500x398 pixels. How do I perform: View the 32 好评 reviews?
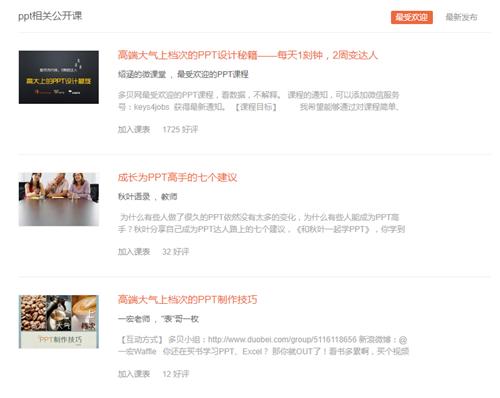[x=176, y=252]
